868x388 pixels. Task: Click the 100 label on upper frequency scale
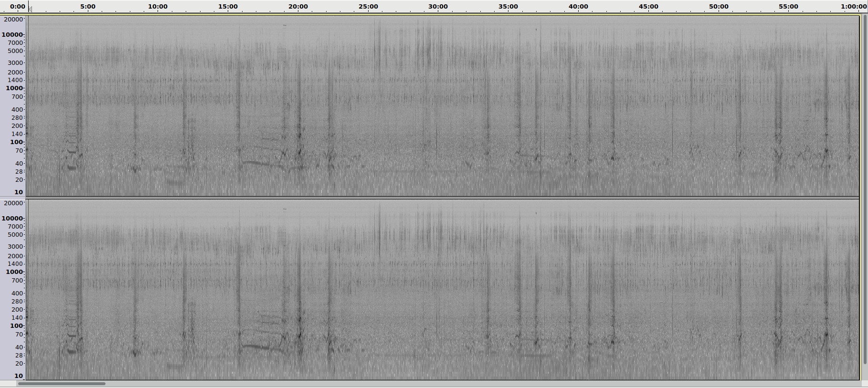coord(17,142)
